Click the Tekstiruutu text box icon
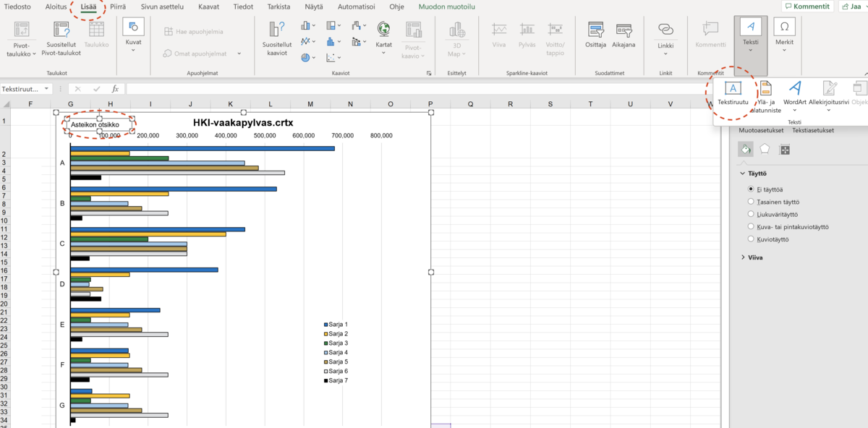Image resolution: width=868 pixels, height=428 pixels. coord(733,89)
